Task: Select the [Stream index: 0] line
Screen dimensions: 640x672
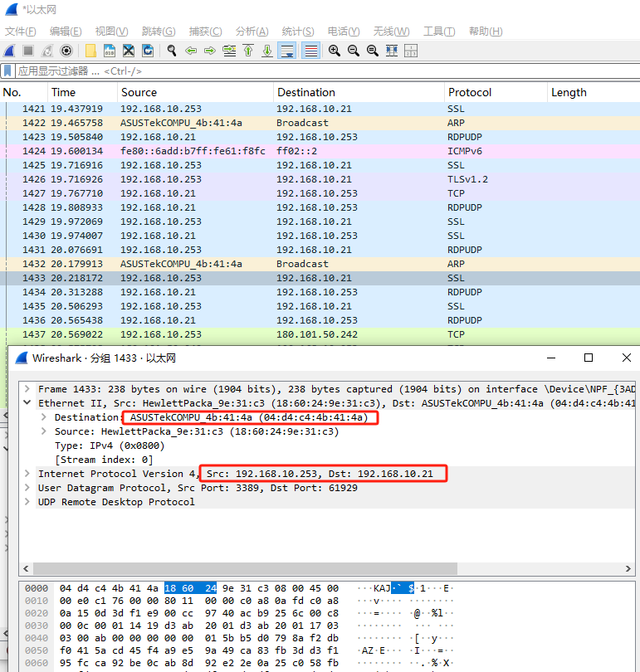Action: coord(104,460)
